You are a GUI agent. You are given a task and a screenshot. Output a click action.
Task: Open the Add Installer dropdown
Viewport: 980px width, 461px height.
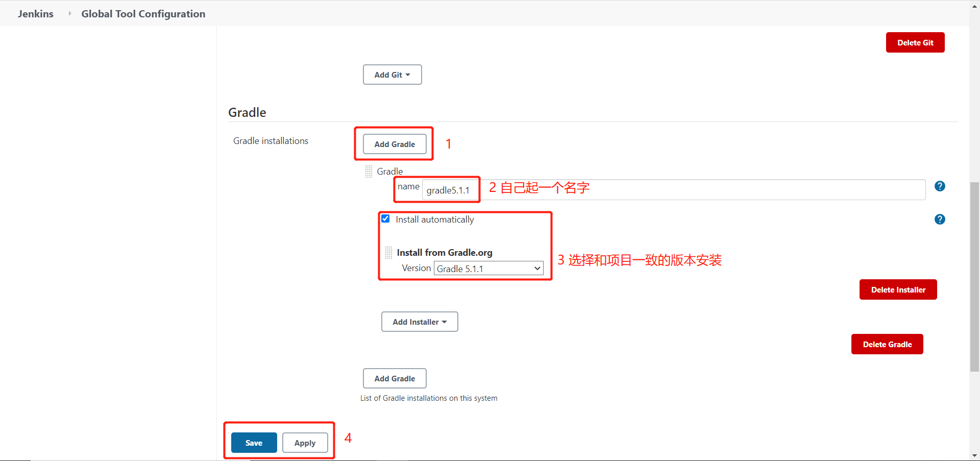point(419,322)
